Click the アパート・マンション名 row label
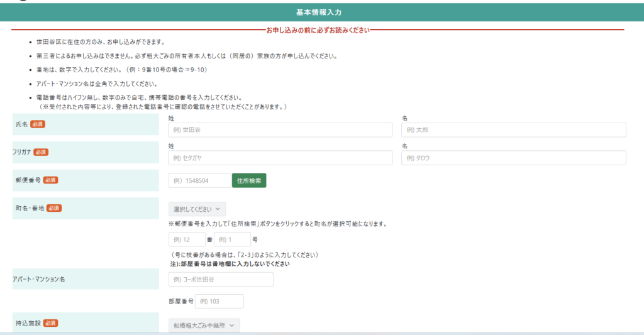Image resolution: width=644 pixels, height=335 pixels. (x=38, y=279)
